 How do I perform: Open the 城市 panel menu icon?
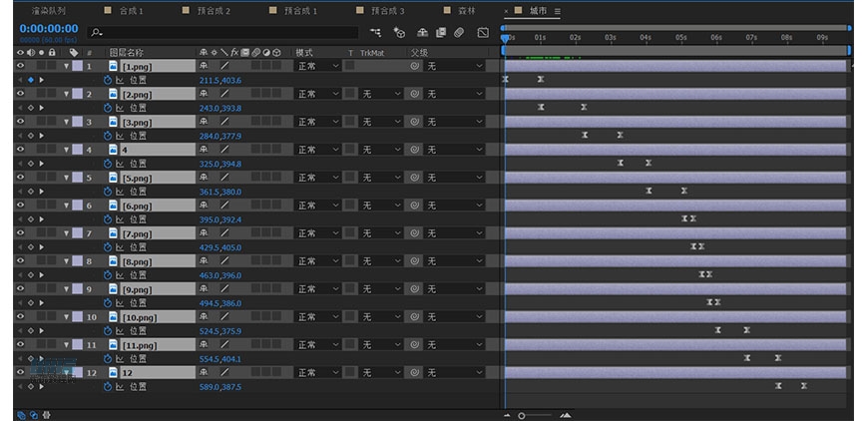[x=558, y=11]
